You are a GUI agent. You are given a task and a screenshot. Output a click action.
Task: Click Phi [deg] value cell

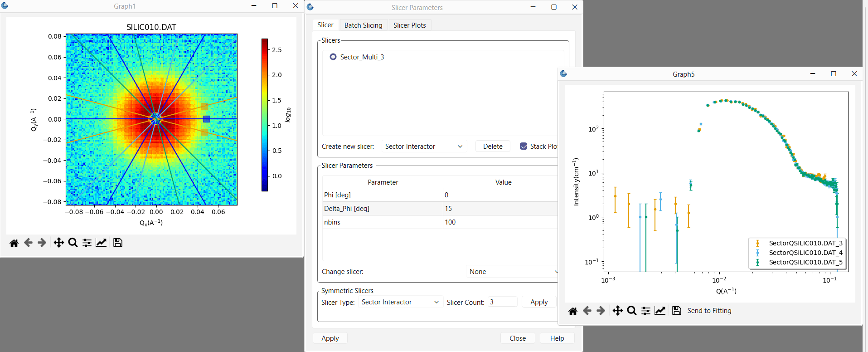[500, 195]
